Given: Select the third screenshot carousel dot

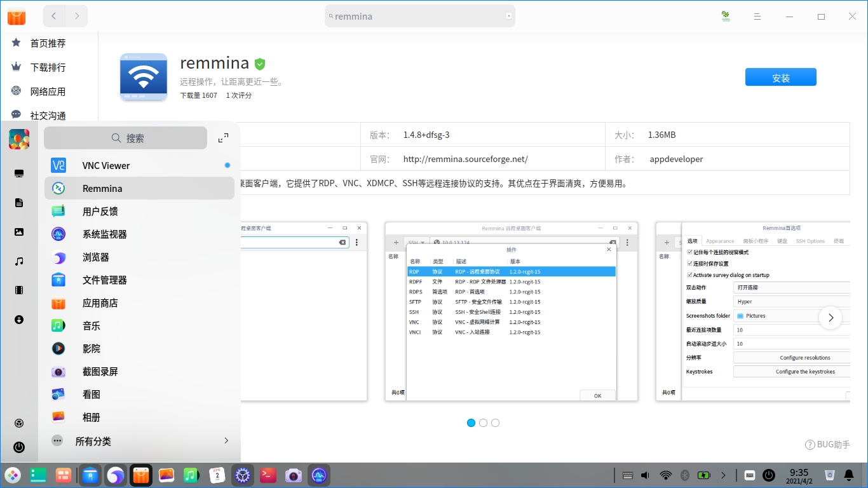Looking at the screenshot, I should point(495,423).
